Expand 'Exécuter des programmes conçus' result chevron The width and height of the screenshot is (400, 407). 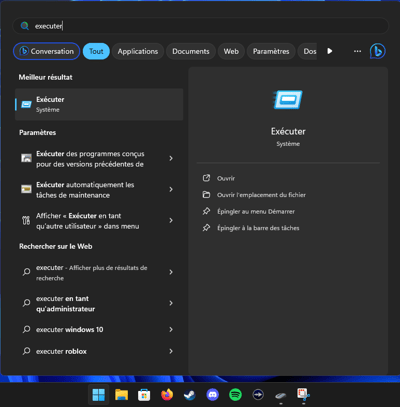(x=171, y=158)
